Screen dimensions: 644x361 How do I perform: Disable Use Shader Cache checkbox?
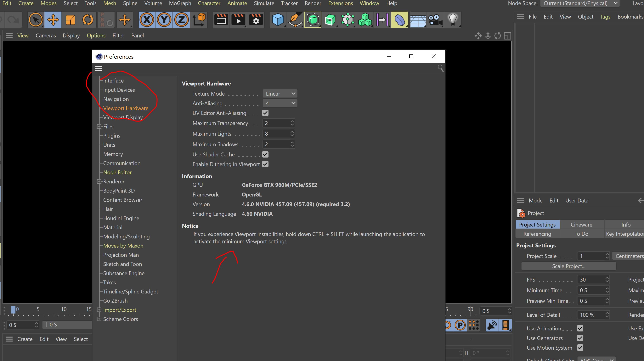tap(265, 154)
